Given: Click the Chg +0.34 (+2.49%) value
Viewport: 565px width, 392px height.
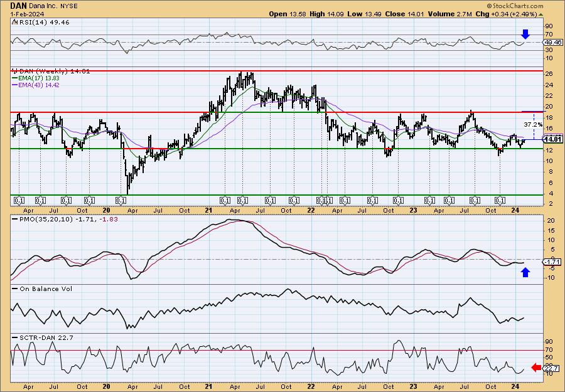Looking at the screenshot, I should tap(508, 14).
